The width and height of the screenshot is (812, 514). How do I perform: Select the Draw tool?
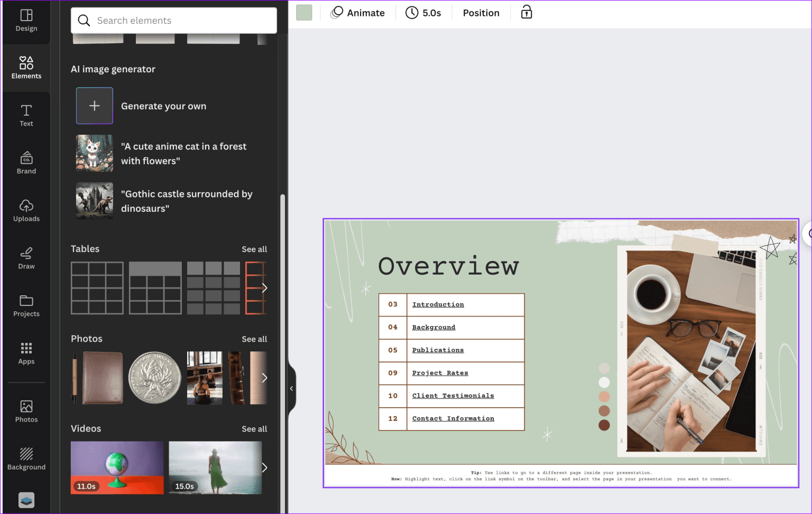pyautogui.click(x=26, y=257)
